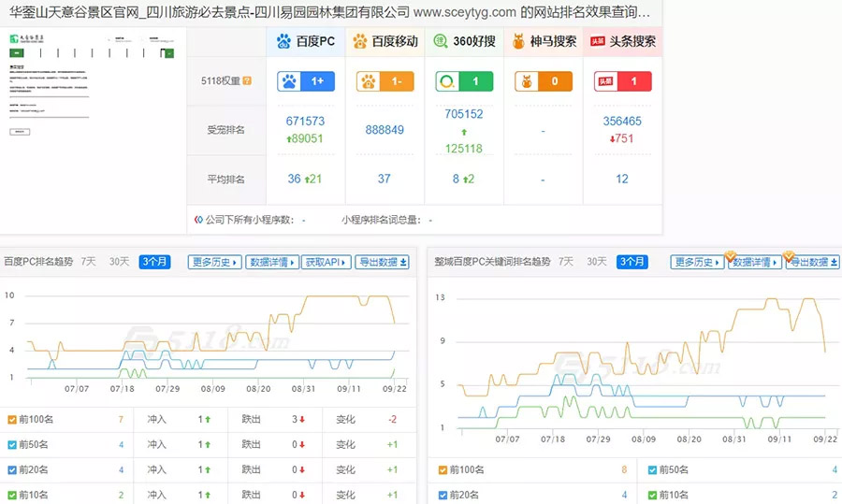Select the 百度移动 tab
This screenshot has height=504, width=842.
click(385, 41)
